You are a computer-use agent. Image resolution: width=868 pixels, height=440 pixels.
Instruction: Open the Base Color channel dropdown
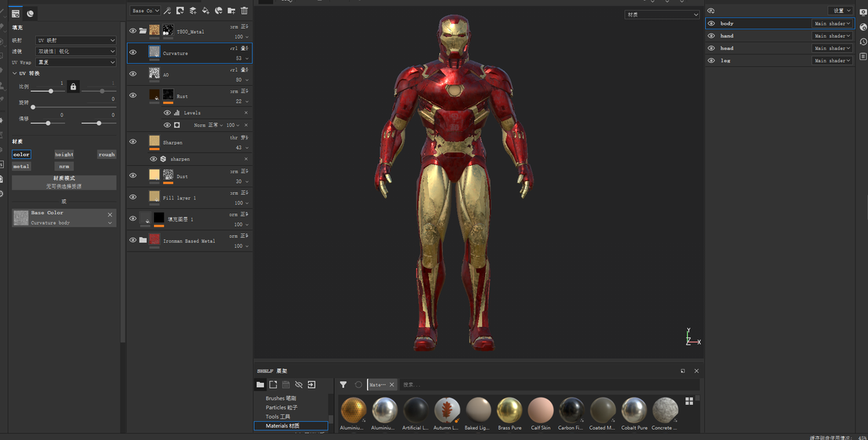pyautogui.click(x=145, y=10)
